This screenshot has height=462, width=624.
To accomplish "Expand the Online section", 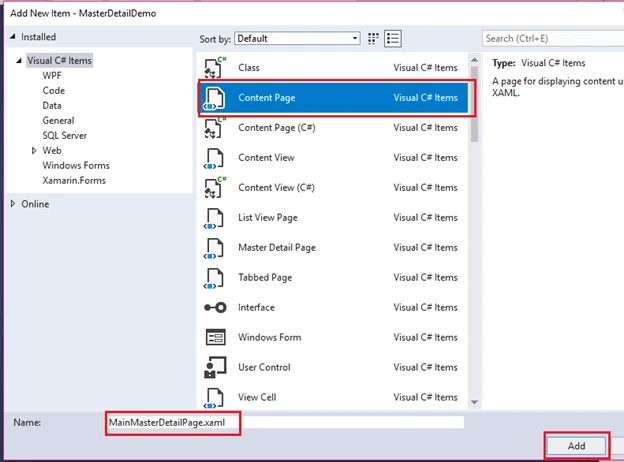I will (x=13, y=204).
